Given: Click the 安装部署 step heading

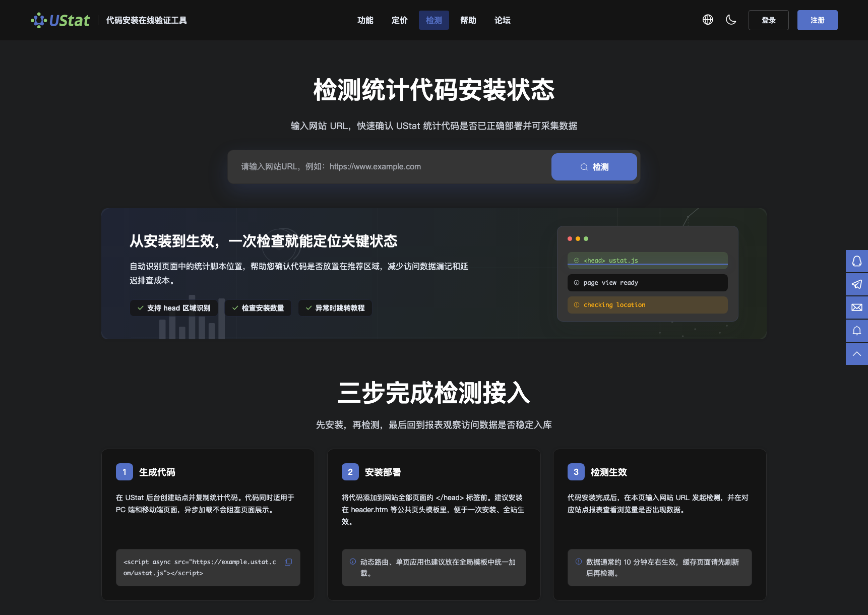Looking at the screenshot, I should pos(383,472).
